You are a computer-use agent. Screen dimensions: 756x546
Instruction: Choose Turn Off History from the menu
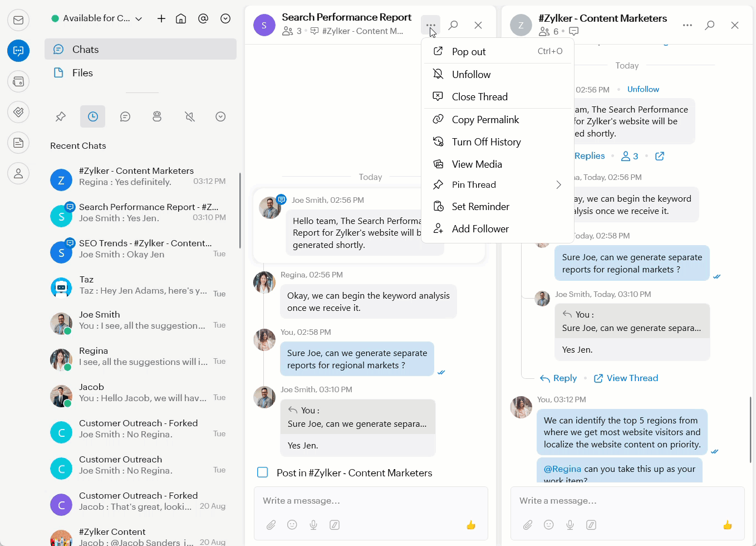pos(498,142)
